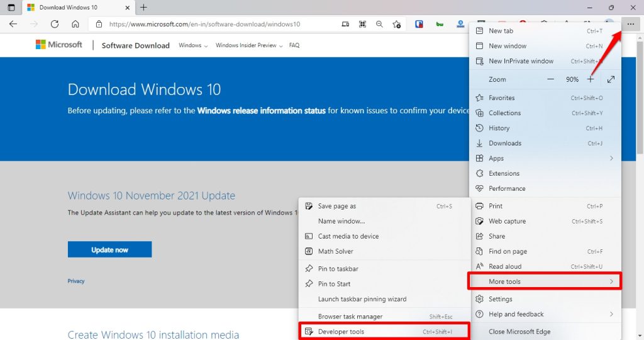Launch taskbar pinning wizard entry
This screenshot has width=644, height=340.
(384, 299)
